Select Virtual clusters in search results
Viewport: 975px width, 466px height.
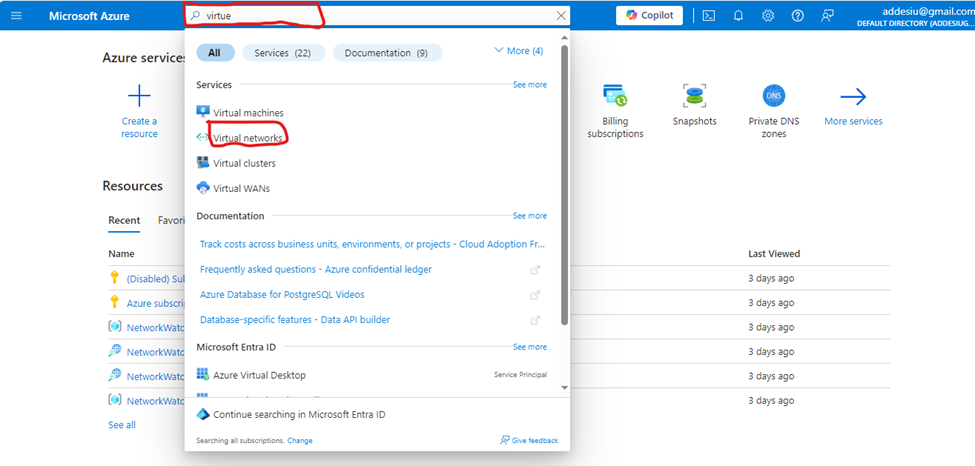(x=244, y=163)
